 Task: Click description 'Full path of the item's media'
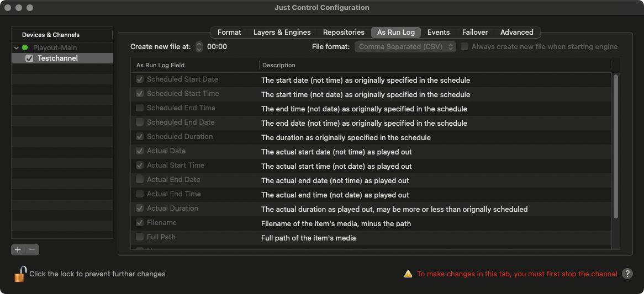(308, 238)
